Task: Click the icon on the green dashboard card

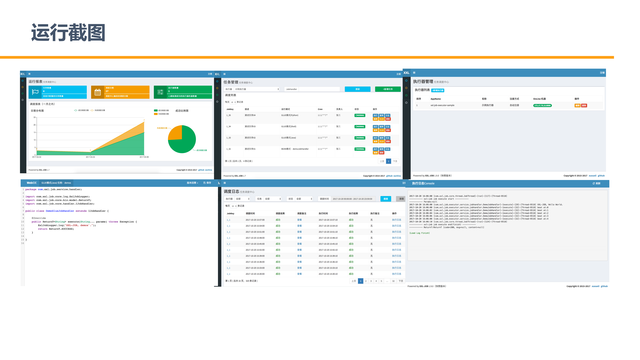Action: pyautogui.click(x=160, y=93)
